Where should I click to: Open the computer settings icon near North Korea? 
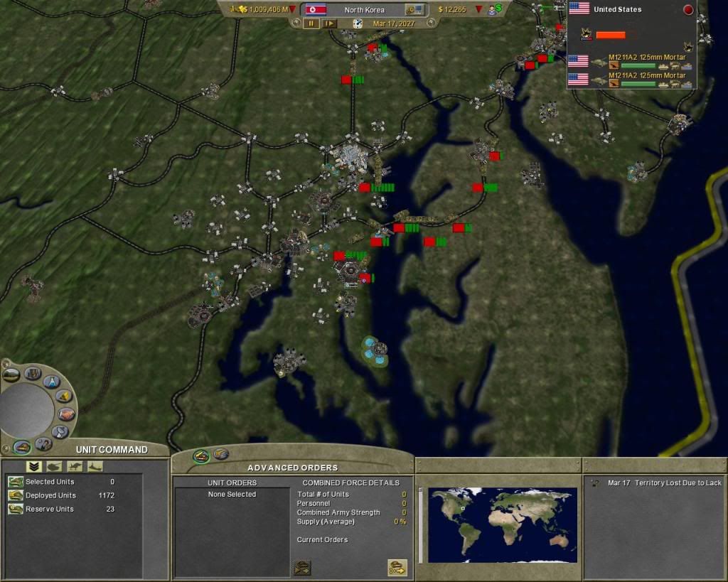tap(414, 9)
